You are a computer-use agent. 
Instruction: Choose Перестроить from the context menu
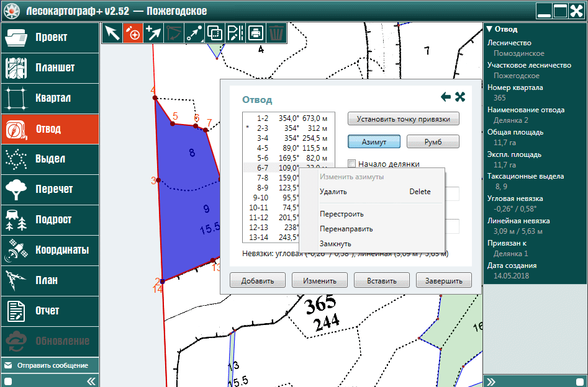(x=341, y=214)
